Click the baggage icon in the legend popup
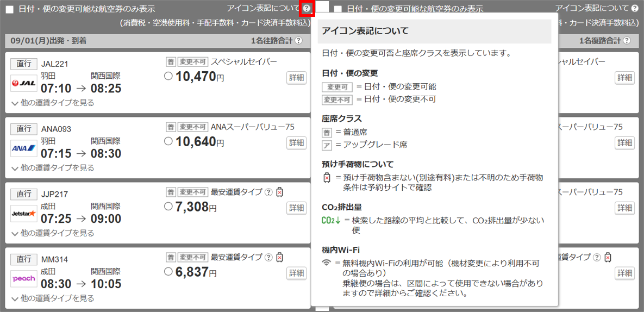Screen dimensions: 644x312 tap(327, 178)
